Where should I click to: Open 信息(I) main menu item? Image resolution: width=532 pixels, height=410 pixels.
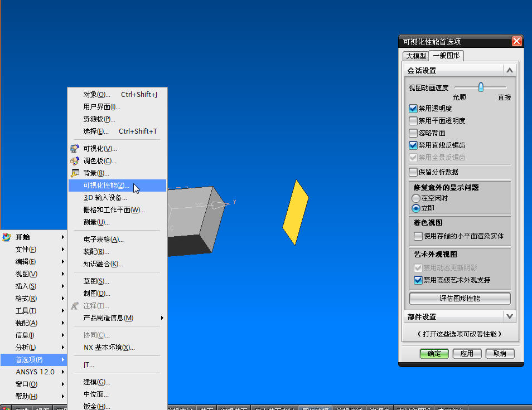pos(33,335)
